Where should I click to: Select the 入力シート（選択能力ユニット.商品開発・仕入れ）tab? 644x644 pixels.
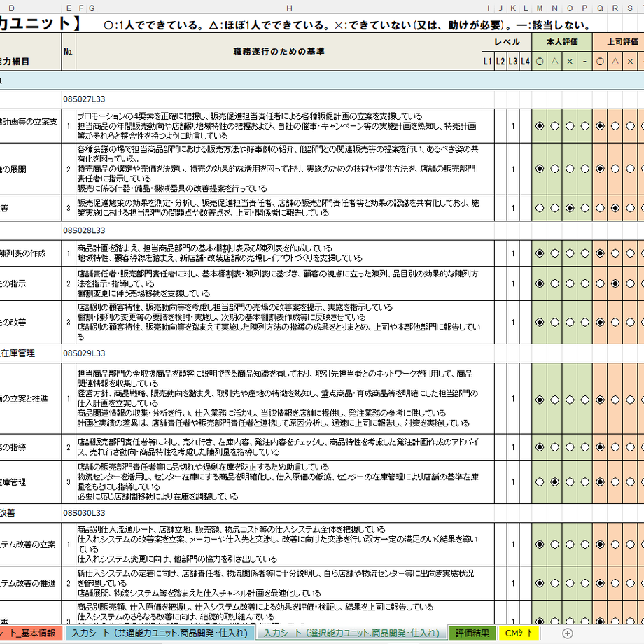pos(351,633)
